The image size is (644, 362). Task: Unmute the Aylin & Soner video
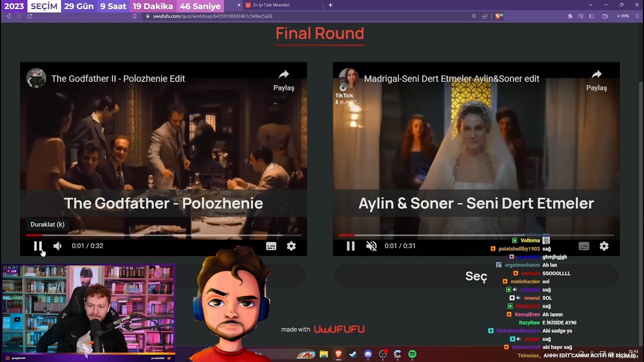coord(371,246)
